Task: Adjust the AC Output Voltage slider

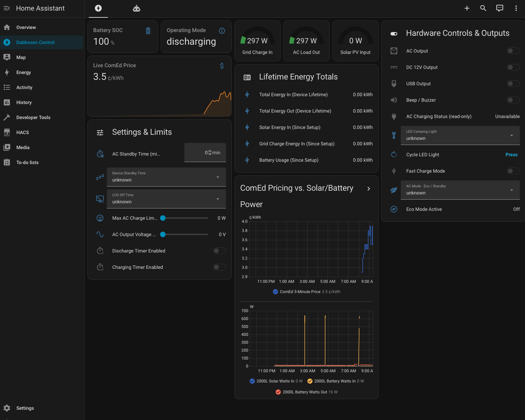Action: (x=184, y=234)
